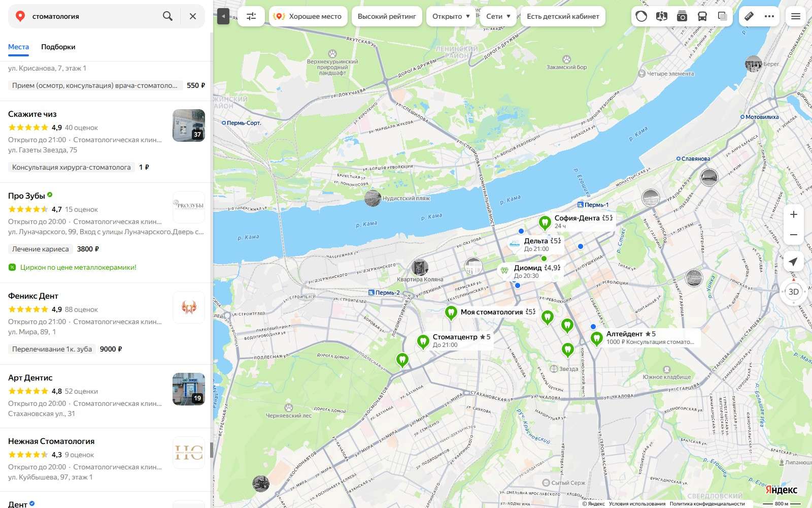This screenshot has height=508, width=812.
Task: Click the Стоматцентр map pin
Action: point(423,342)
